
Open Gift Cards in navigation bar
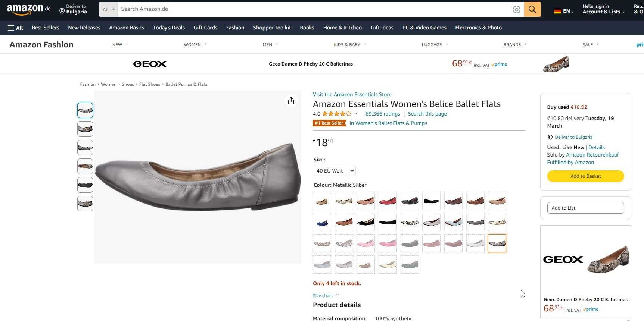[x=205, y=28]
